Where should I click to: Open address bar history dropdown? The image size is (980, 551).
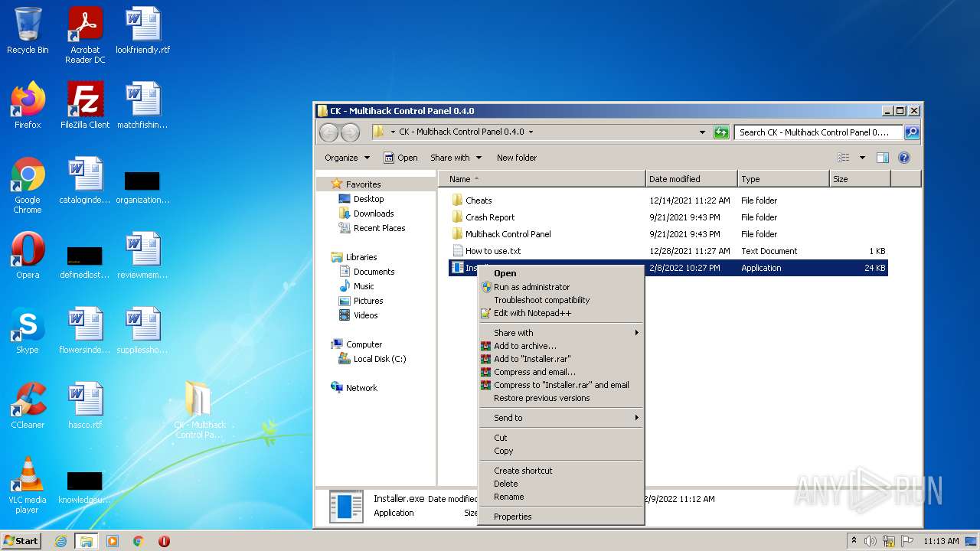pos(702,132)
